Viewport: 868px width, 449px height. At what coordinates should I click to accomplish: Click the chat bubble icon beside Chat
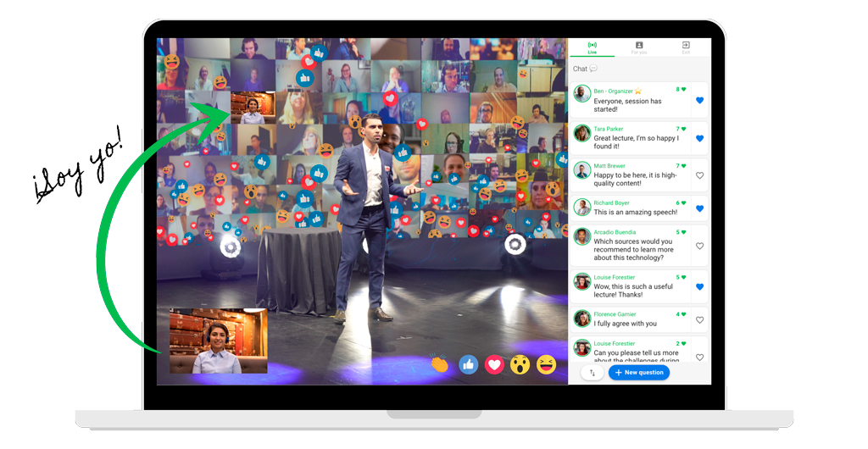click(593, 69)
